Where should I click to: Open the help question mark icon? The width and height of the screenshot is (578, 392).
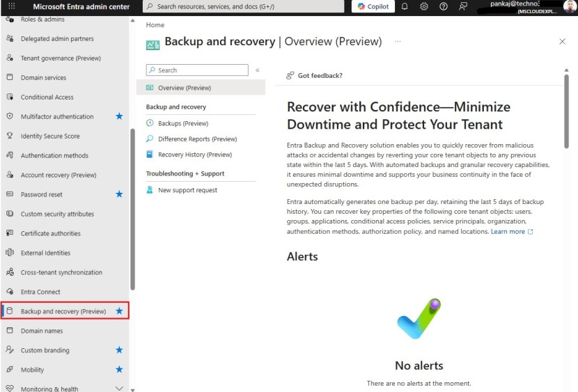(x=444, y=6)
